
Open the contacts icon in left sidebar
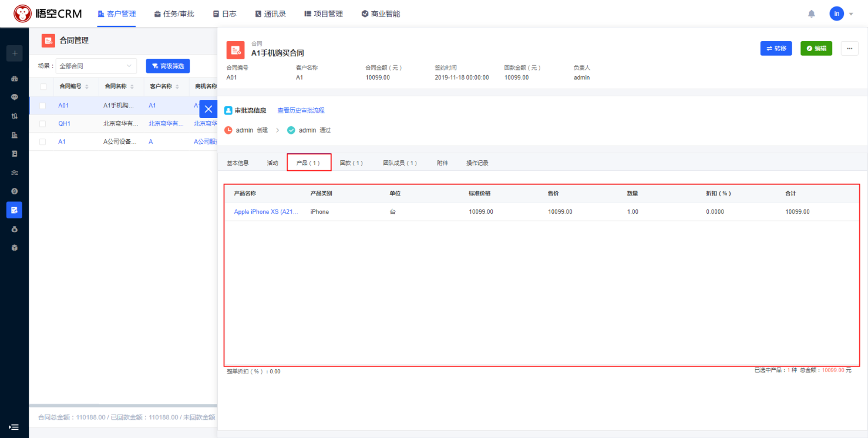point(14,154)
